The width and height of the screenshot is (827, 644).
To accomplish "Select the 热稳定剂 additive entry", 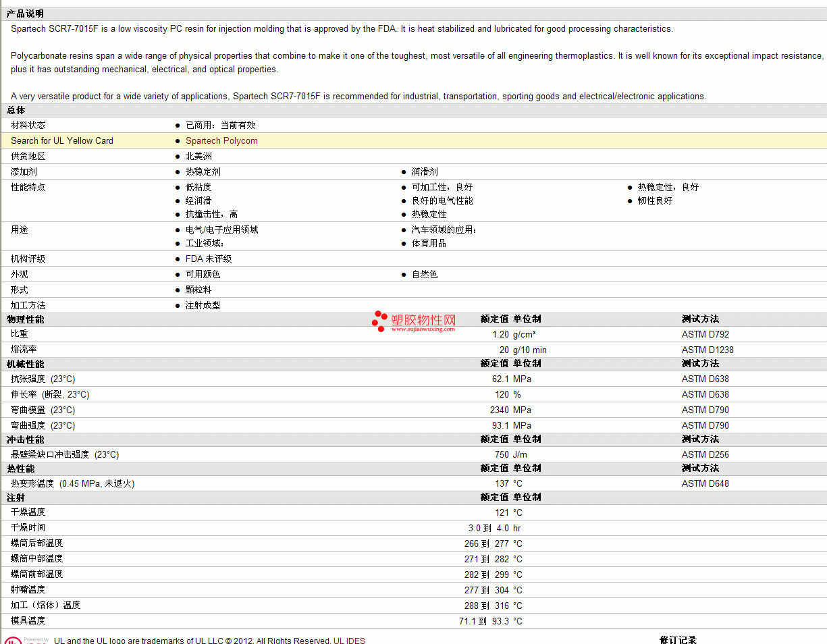I will (203, 171).
